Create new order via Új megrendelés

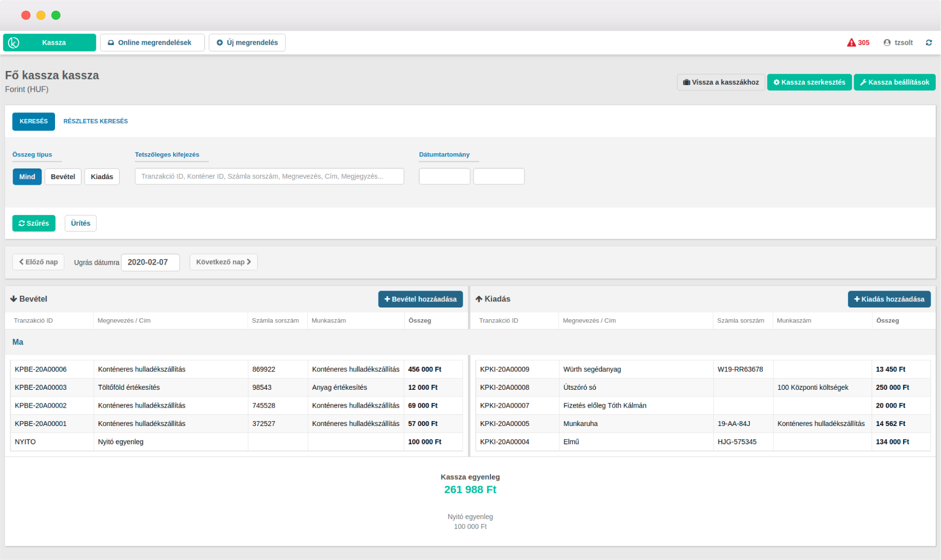[247, 43]
